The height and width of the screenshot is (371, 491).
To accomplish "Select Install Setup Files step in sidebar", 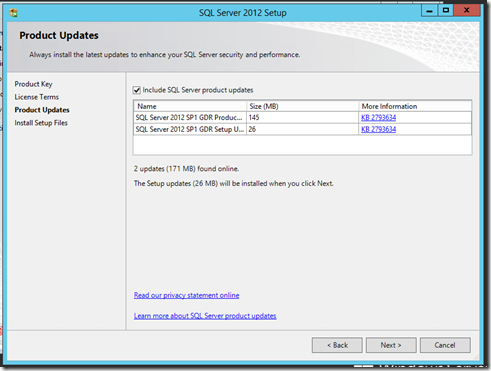I will (41, 123).
